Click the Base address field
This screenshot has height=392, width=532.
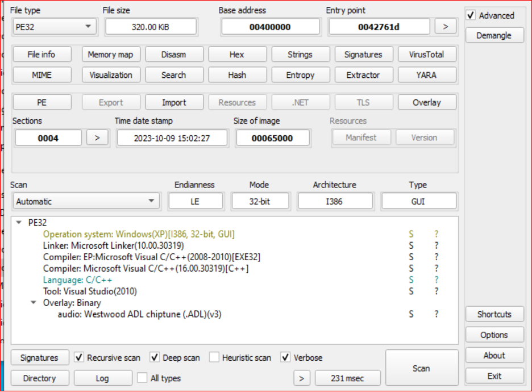[271, 27]
